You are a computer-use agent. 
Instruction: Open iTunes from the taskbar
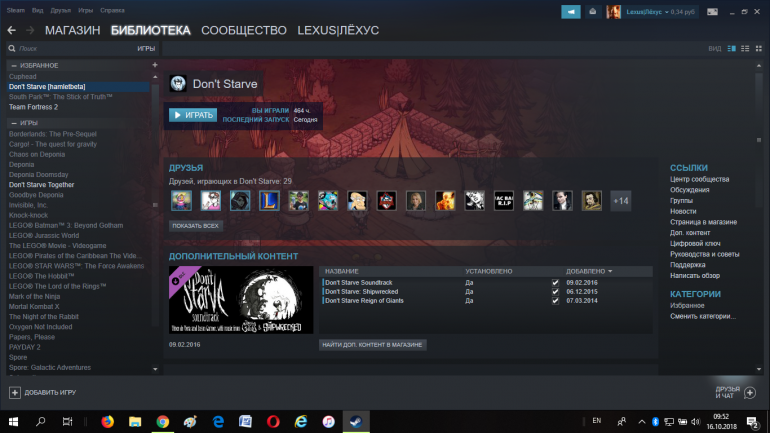pyautogui.click(x=329, y=422)
